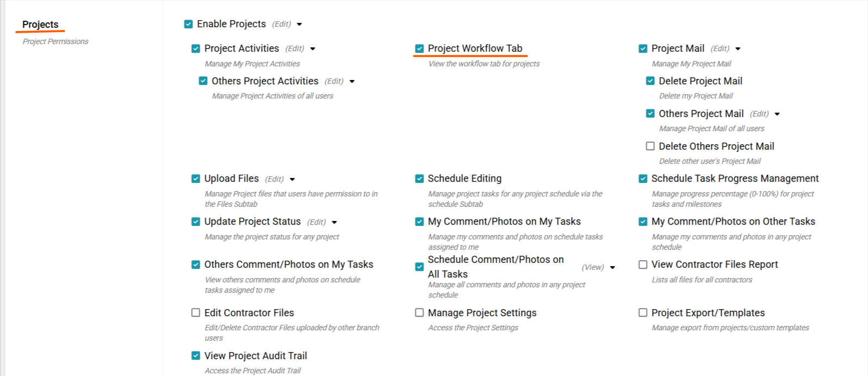This screenshot has width=868, height=376.
Task: Open the Upload Files dropdown arrow
Action: pos(293,180)
